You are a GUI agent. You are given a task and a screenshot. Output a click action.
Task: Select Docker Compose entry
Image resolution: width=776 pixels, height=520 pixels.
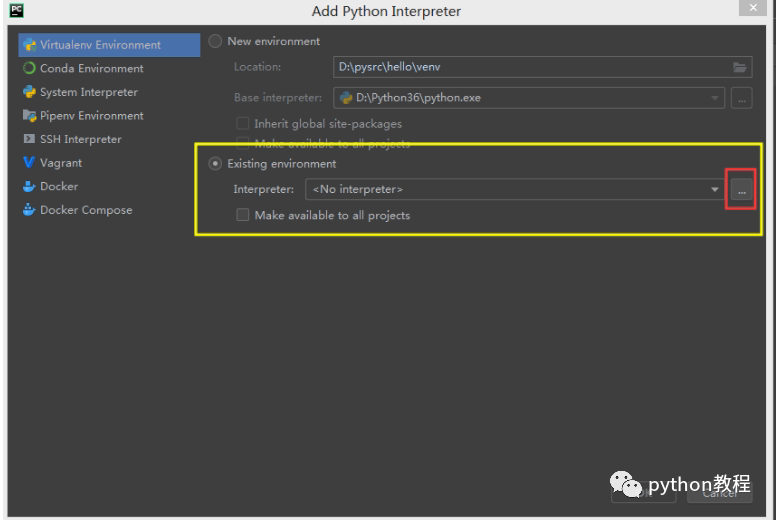[x=86, y=210]
